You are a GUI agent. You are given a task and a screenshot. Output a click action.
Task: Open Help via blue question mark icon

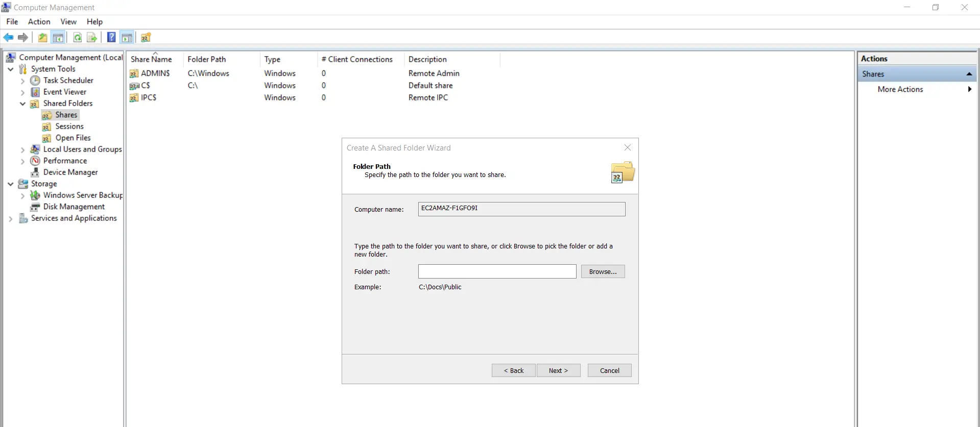click(111, 37)
